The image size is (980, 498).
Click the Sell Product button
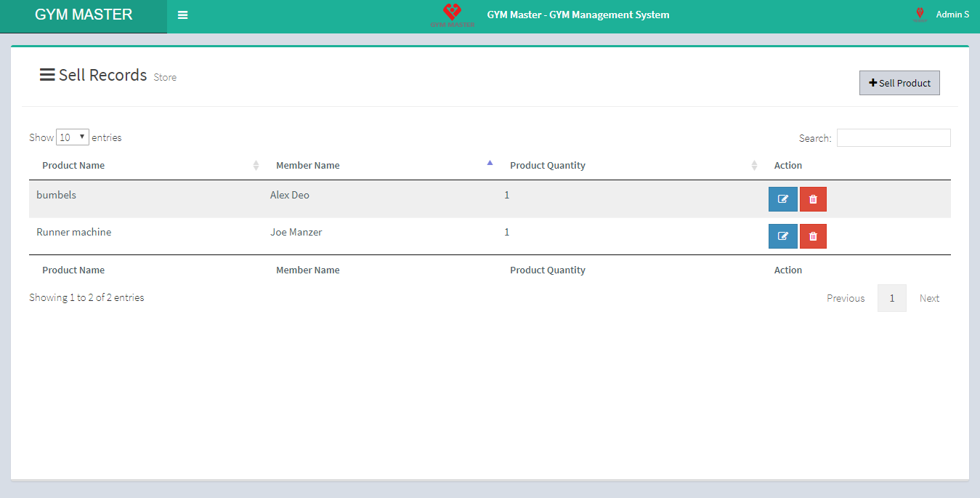(899, 83)
